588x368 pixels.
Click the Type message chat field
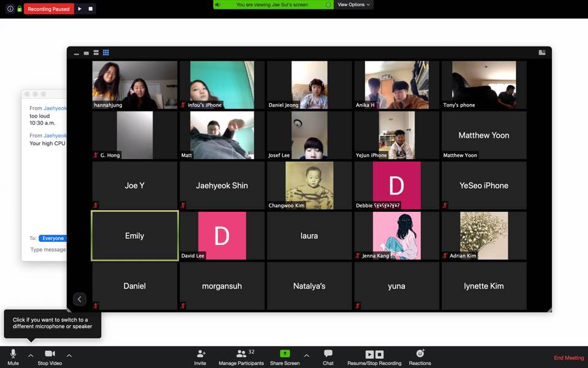pyautogui.click(x=48, y=250)
